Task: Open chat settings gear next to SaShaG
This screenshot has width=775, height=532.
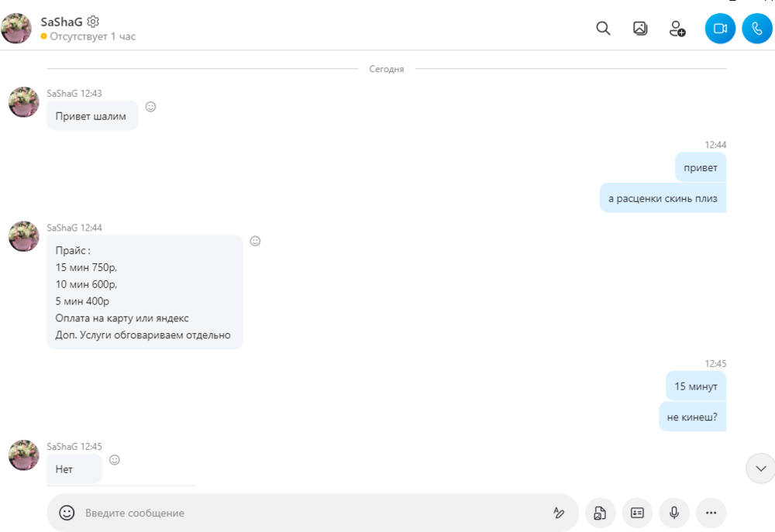Action: click(x=93, y=22)
